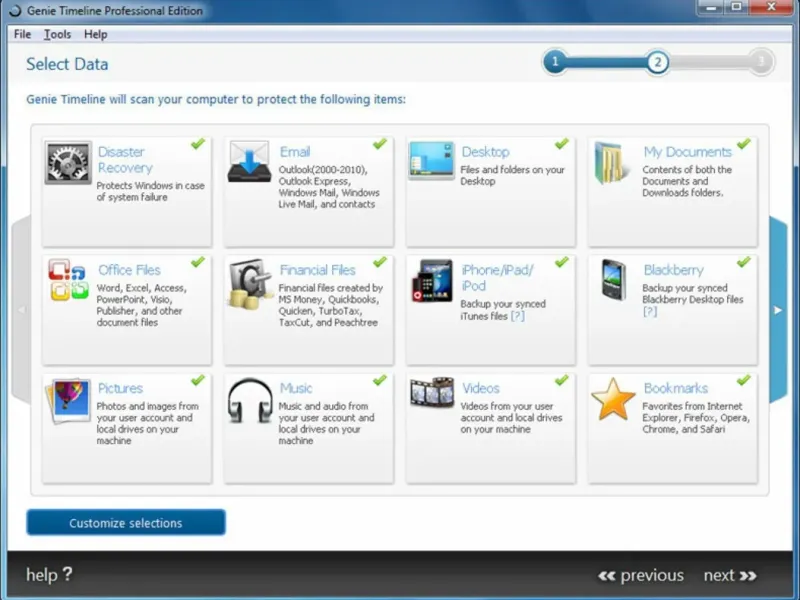Show next page with right arrow
The height and width of the screenshot is (600, 800).
point(779,310)
